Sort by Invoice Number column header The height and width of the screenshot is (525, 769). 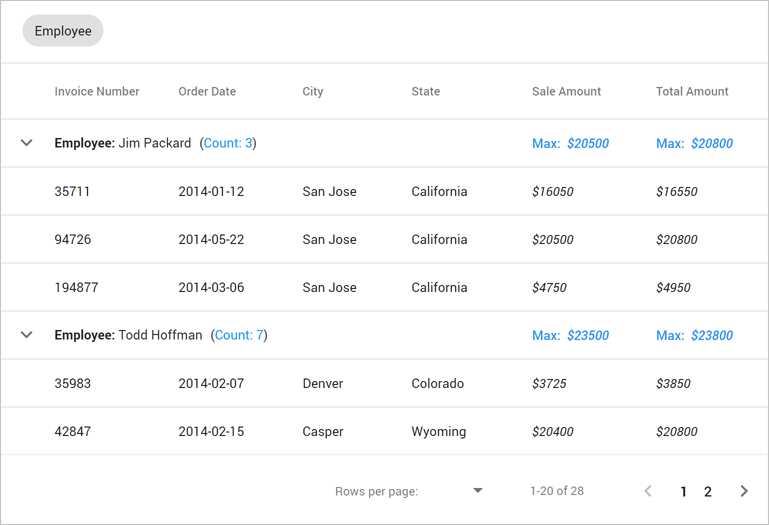[97, 91]
